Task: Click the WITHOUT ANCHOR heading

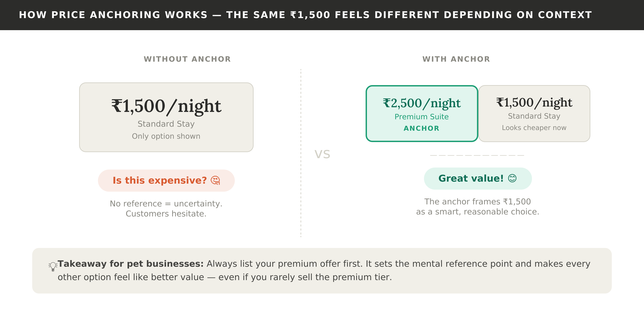Action: click(187, 59)
